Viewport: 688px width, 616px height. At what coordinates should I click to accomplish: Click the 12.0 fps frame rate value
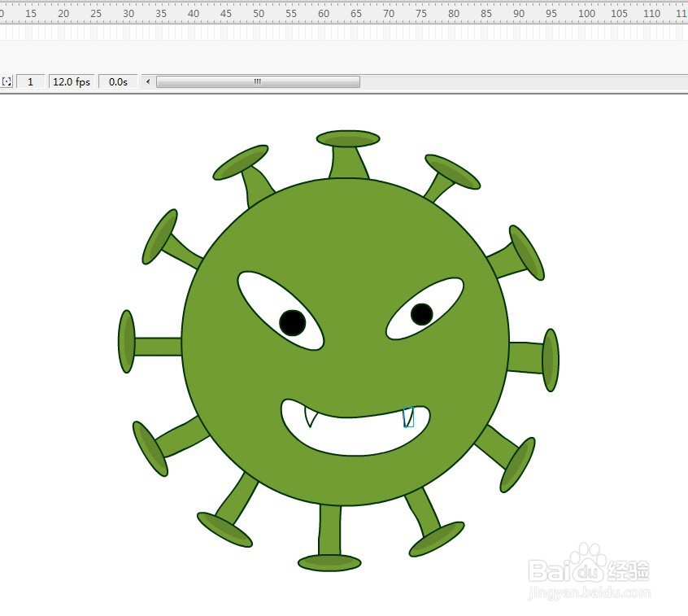[x=72, y=81]
